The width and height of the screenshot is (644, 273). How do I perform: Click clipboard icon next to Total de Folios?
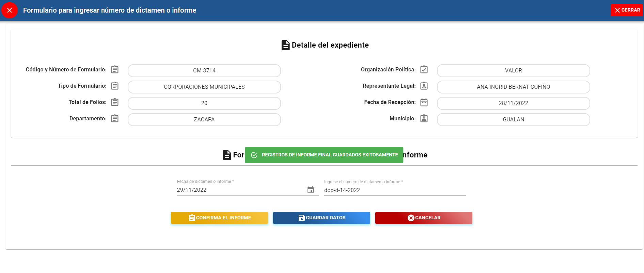coord(115,102)
